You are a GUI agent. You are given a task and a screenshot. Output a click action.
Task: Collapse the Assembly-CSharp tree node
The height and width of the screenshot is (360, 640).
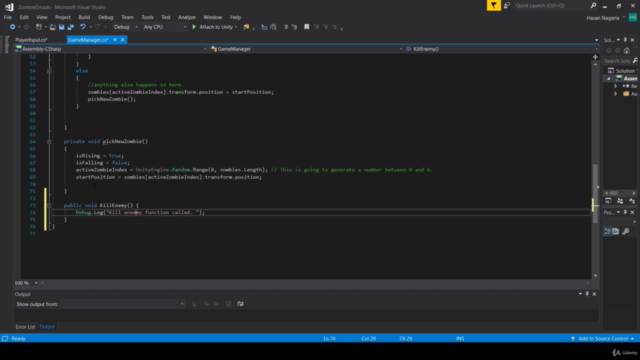click(609, 78)
